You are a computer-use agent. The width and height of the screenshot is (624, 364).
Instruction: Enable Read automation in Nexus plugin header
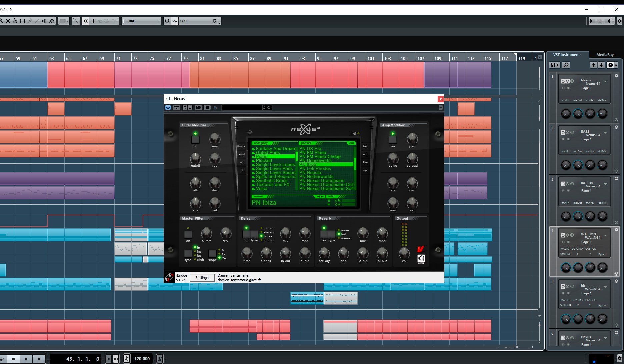click(185, 107)
